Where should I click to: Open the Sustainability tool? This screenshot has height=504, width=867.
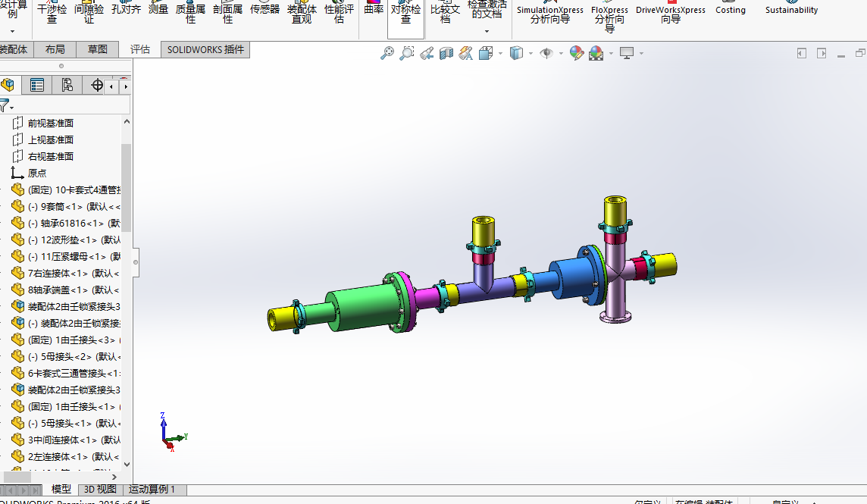pos(791,9)
